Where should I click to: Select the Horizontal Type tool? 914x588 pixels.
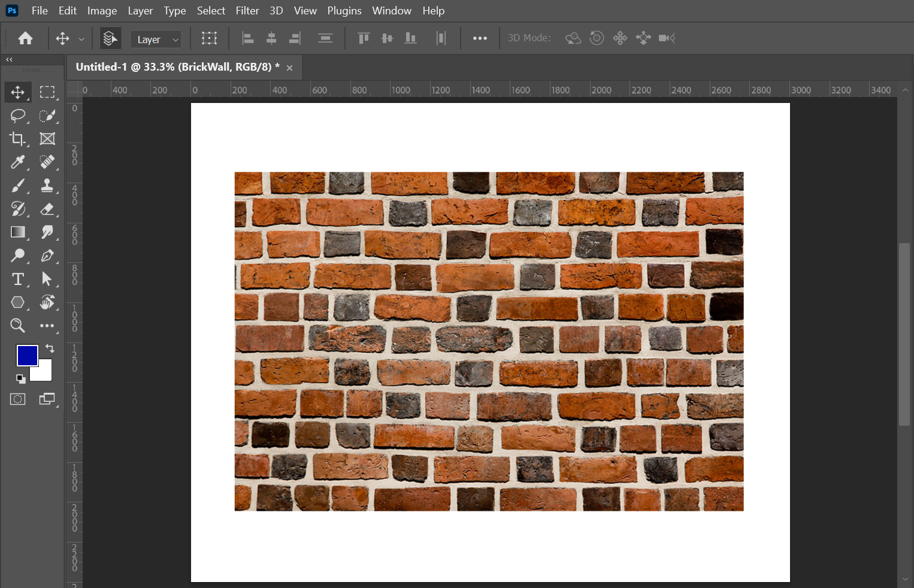tap(17, 279)
